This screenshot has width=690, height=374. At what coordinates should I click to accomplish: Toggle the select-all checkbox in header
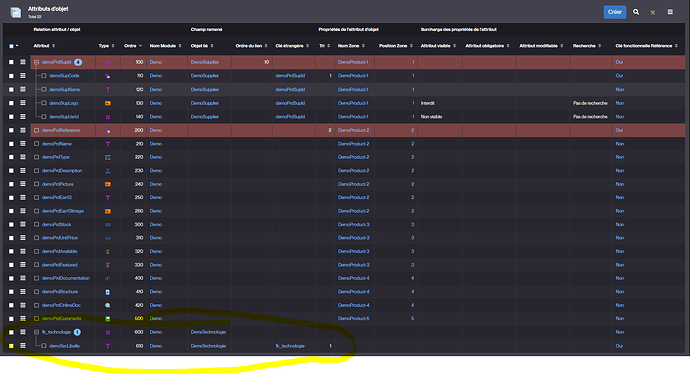(11, 46)
